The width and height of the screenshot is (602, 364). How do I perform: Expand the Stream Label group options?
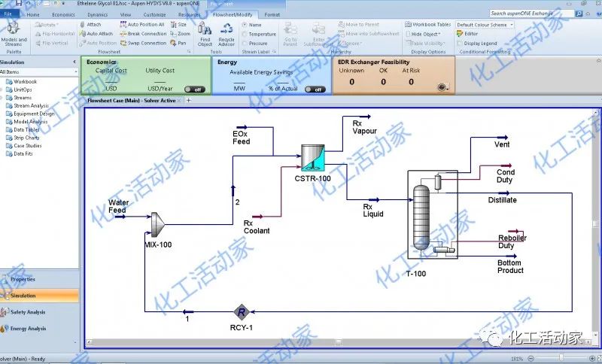274,51
